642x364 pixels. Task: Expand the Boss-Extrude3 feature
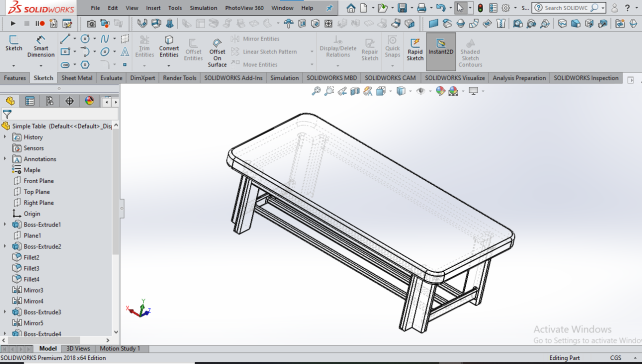tap(5, 312)
